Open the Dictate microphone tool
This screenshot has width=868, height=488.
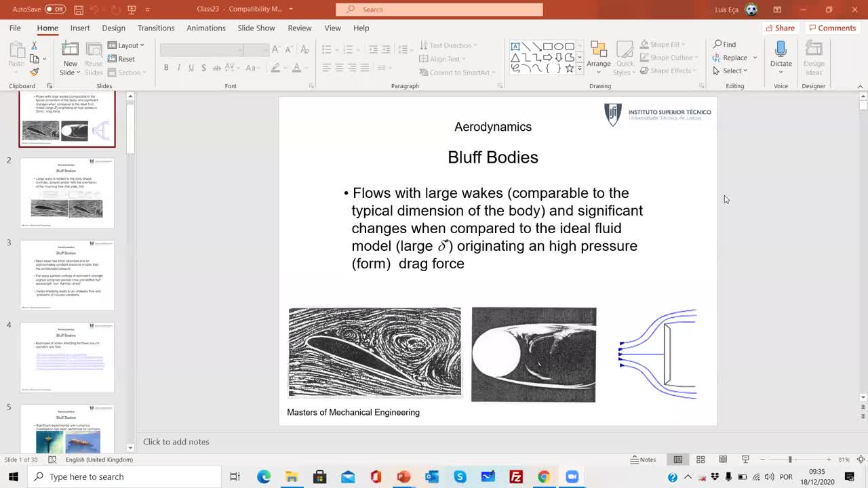click(781, 50)
